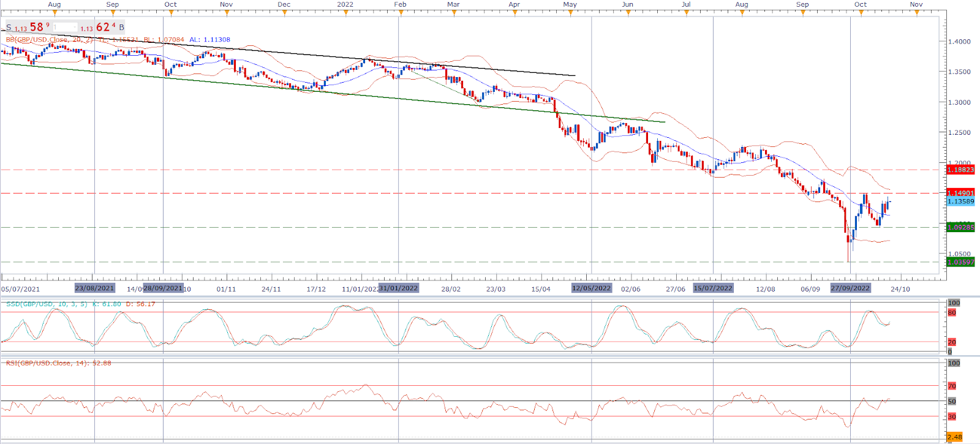The height and width of the screenshot is (444, 980).
Task: Click the Jul month marker on timeline
Action: [686, 4]
